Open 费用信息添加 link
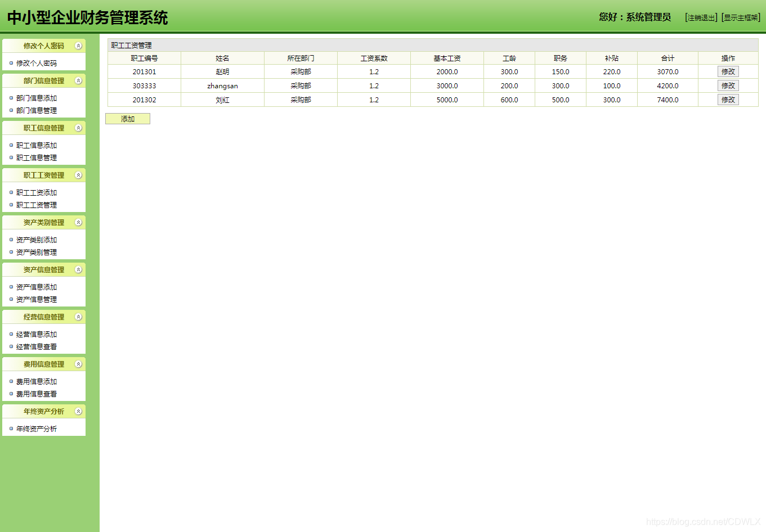The width and height of the screenshot is (766, 532). 37,382
